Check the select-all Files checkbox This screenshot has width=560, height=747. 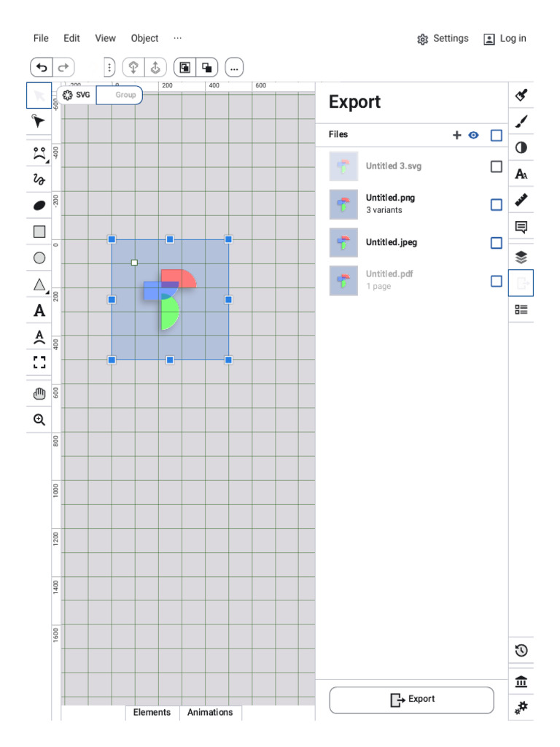[x=496, y=135]
